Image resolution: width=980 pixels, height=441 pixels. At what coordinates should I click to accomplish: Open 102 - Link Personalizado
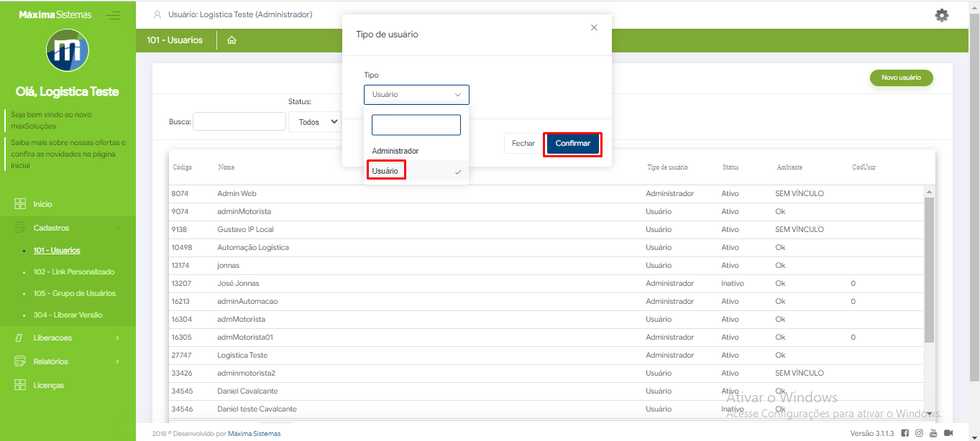[74, 272]
